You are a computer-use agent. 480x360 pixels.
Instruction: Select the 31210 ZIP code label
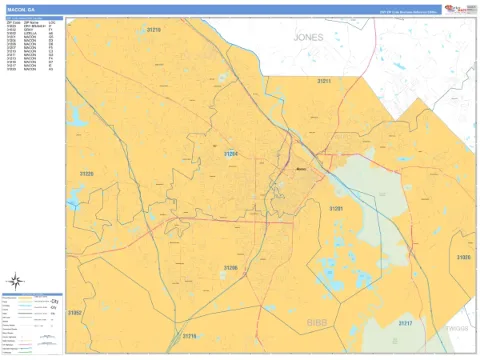(153, 30)
